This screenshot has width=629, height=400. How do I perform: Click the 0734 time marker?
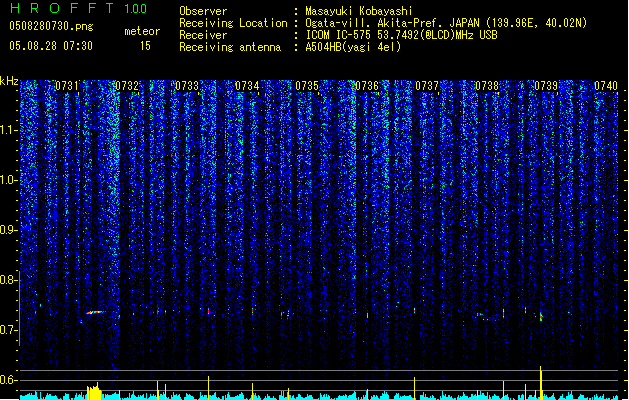click(247, 86)
